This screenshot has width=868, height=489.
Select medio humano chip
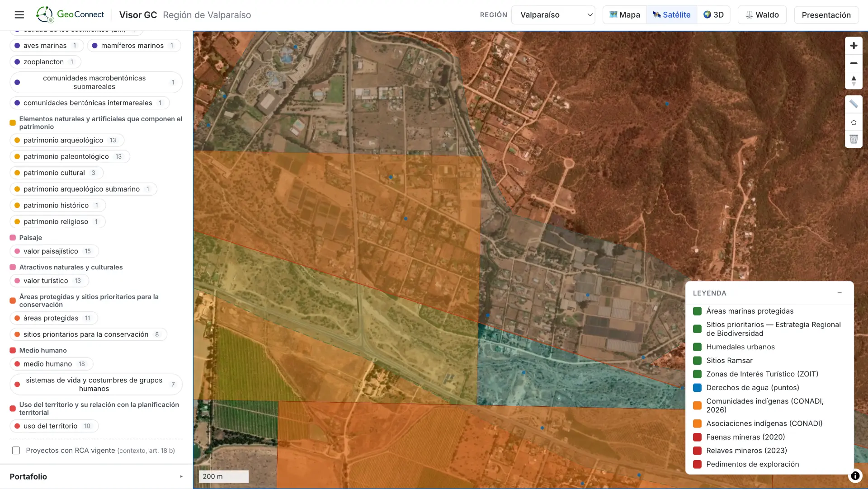coord(52,364)
